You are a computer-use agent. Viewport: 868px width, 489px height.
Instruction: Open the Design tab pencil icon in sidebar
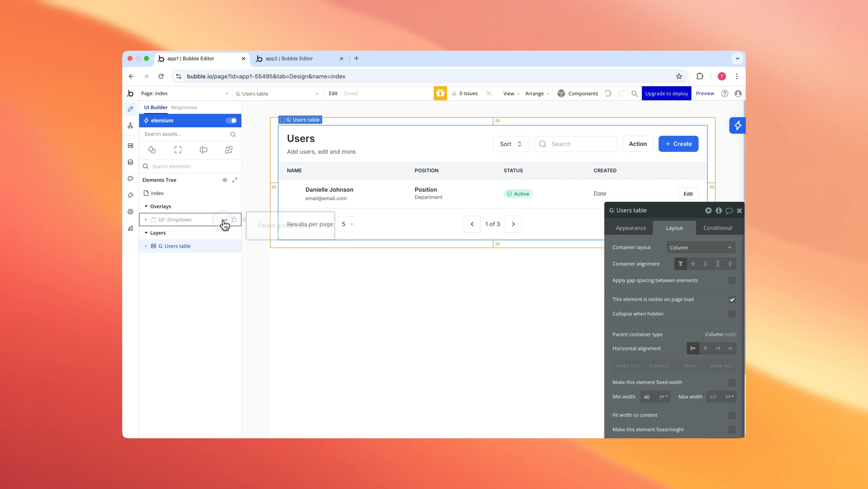tap(130, 109)
